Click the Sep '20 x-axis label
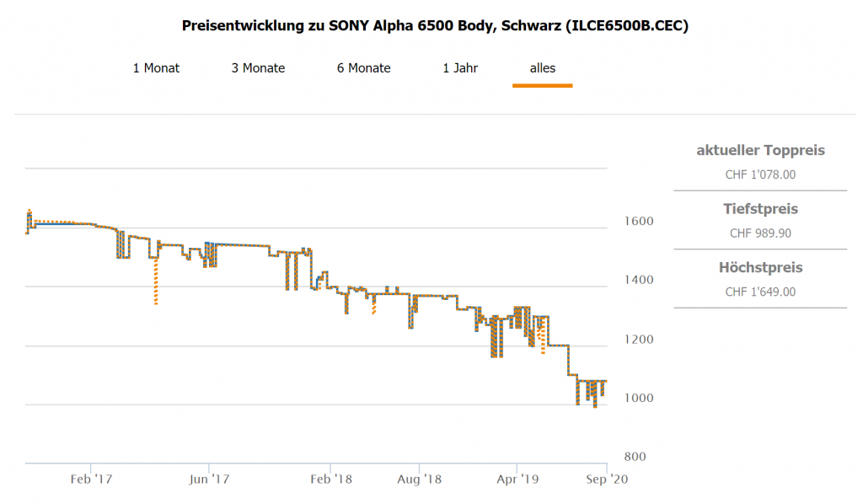The width and height of the screenshot is (863, 504). click(607, 480)
